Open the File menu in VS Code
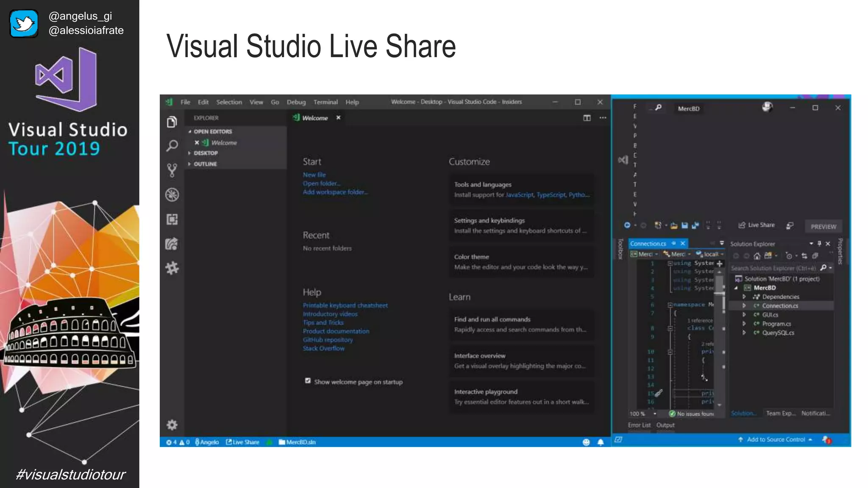The width and height of the screenshot is (868, 488). coord(185,102)
